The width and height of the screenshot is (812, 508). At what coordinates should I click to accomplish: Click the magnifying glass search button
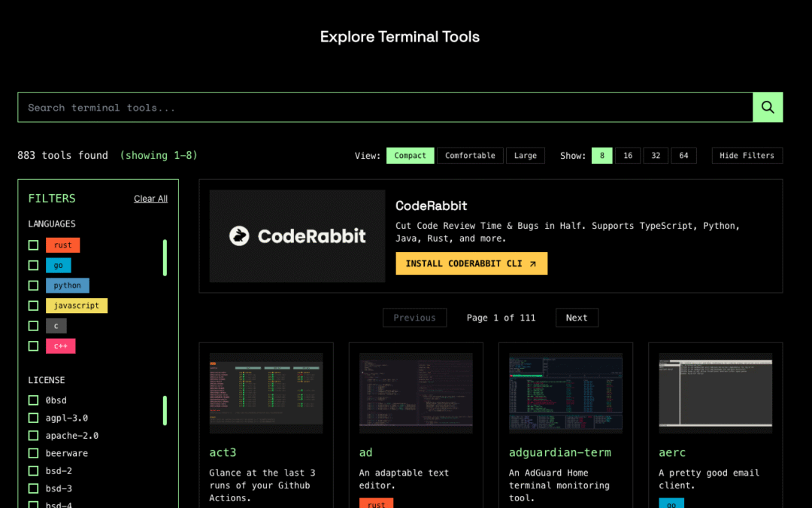[x=768, y=108]
